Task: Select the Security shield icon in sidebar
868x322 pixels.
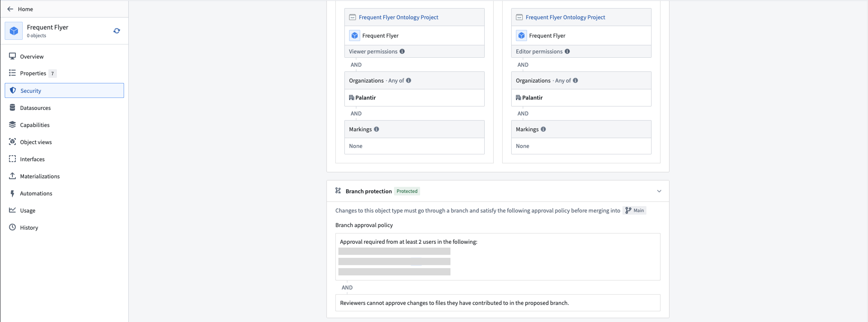Action: click(x=12, y=90)
